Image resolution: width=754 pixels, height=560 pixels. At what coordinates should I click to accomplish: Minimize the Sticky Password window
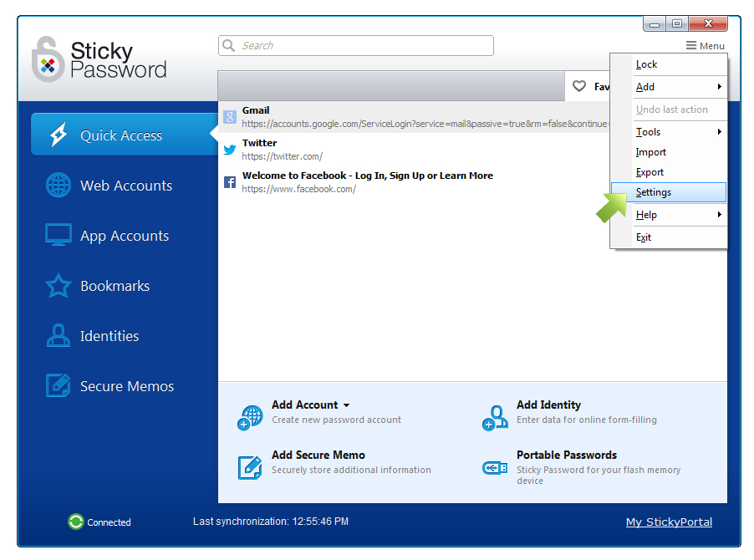[655, 23]
